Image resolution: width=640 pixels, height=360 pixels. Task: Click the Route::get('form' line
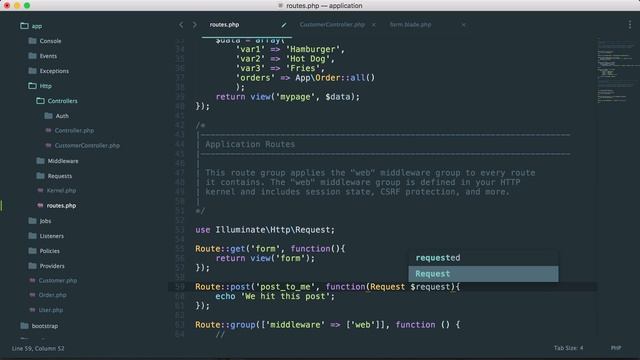click(x=270, y=249)
